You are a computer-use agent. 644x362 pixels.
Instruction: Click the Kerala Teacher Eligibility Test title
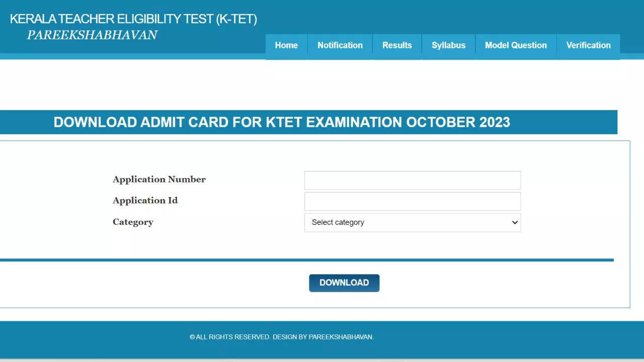tap(133, 19)
